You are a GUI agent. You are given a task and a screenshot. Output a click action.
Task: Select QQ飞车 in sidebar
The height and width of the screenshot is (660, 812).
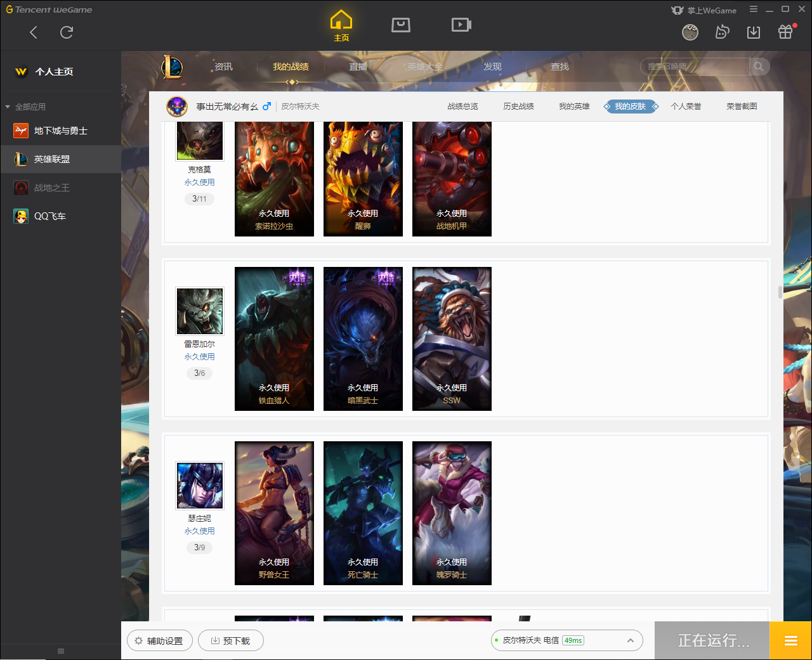[x=61, y=216]
